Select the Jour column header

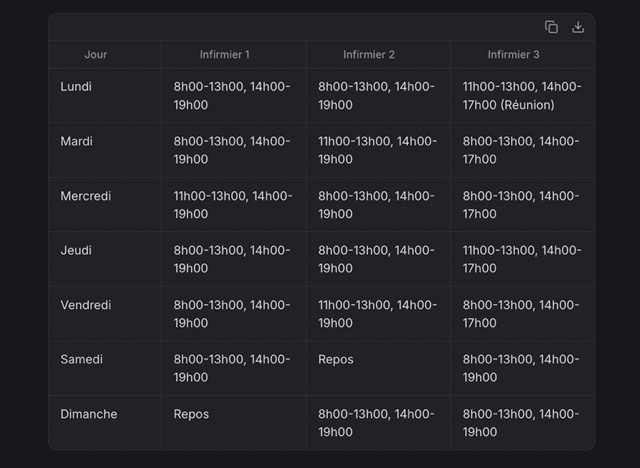[x=96, y=54]
